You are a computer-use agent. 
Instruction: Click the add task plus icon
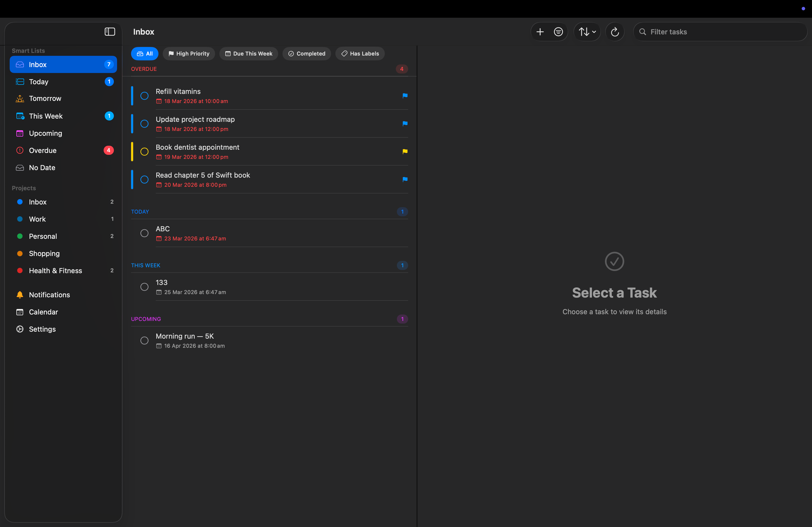point(540,32)
